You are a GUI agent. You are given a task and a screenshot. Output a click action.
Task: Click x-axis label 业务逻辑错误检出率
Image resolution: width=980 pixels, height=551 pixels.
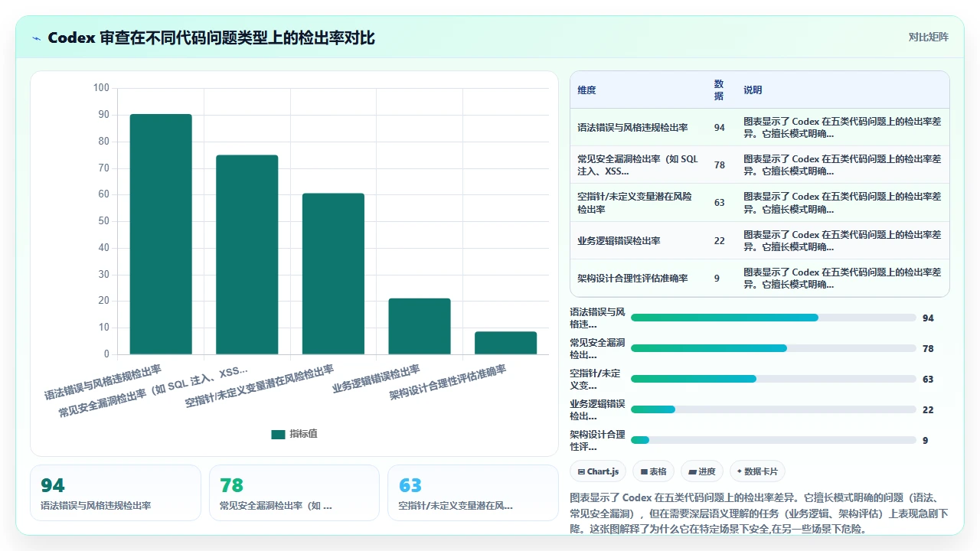coord(376,378)
